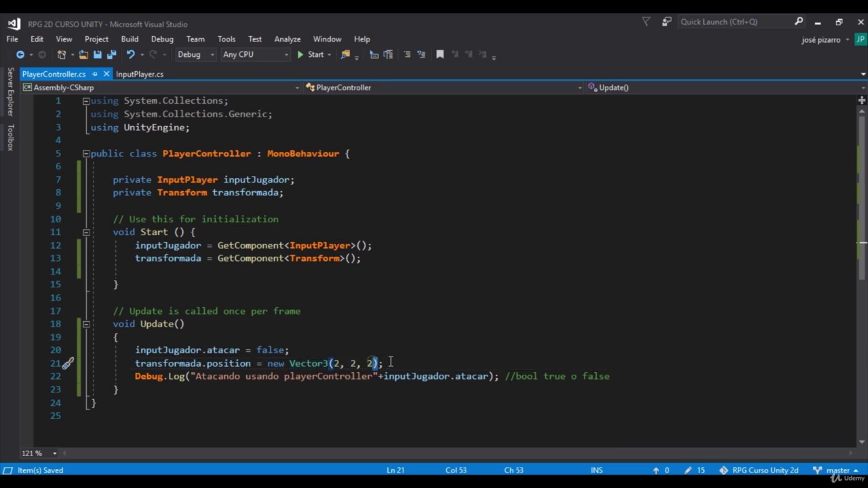Image resolution: width=868 pixels, height=488 pixels.
Task: Open the 121 % zoom level dropdown
Action: coord(39,453)
